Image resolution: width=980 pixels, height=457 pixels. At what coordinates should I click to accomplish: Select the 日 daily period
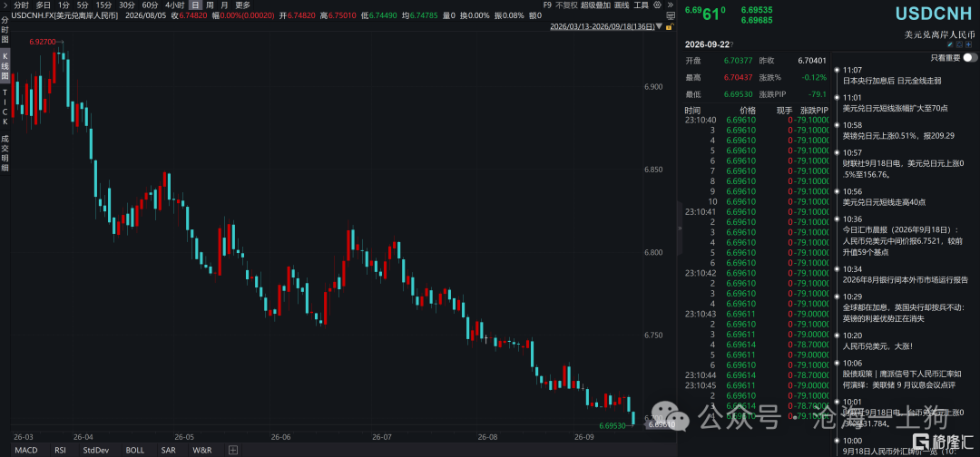pyautogui.click(x=194, y=5)
